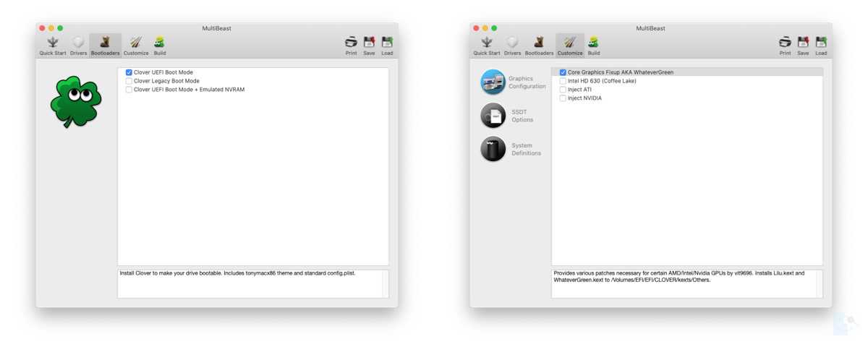Click Load icon in left MultiBeast window
The image size is (868, 347).
pos(387,45)
